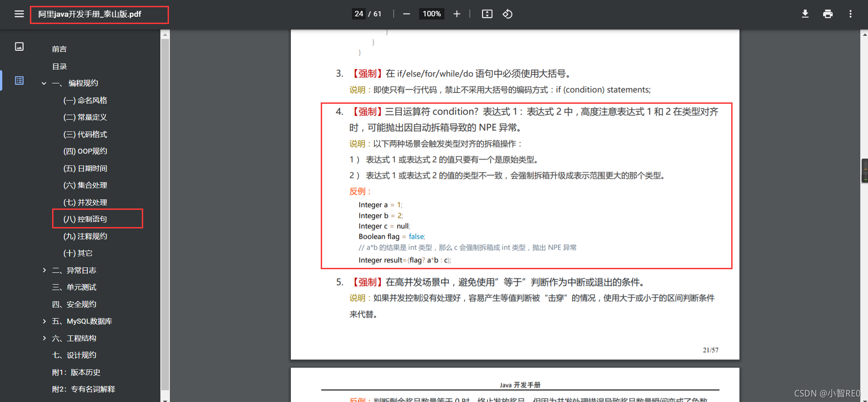Print the document

828,14
